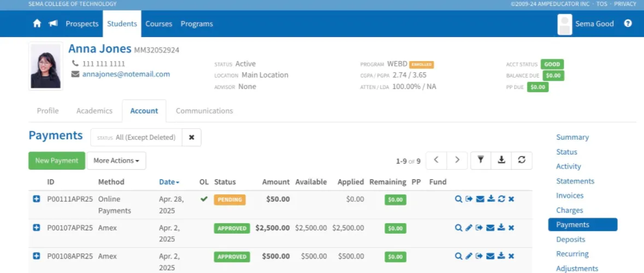Open Deposits in account sidebar
This screenshot has width=644, height=273.
571,239
